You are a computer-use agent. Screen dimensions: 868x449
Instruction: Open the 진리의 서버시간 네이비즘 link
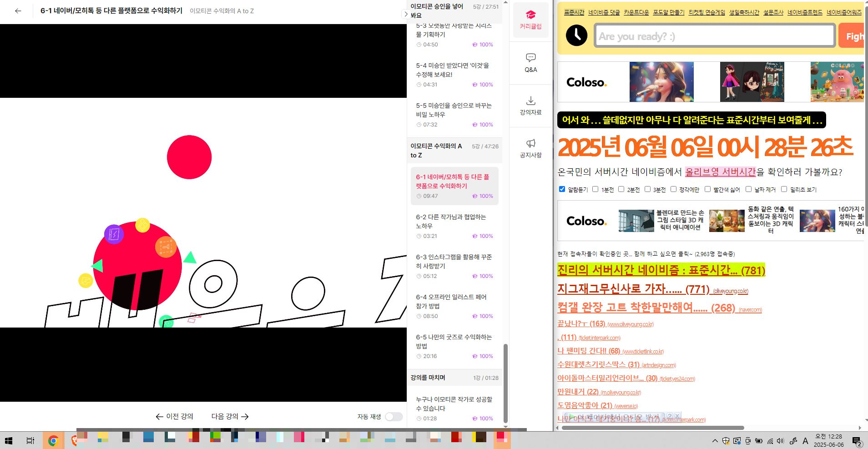(661, 270)
